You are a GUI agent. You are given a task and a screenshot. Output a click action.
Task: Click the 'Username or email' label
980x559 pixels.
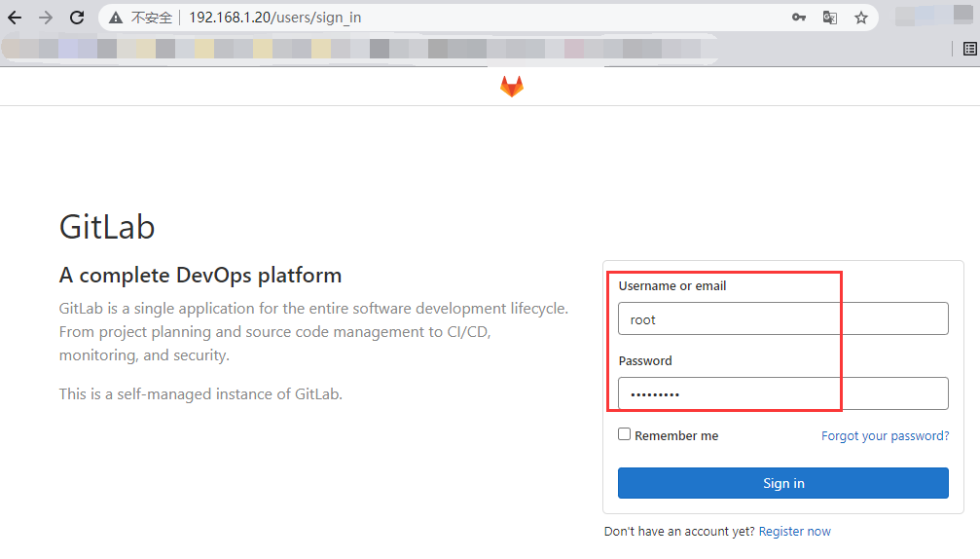coord(671,285)
